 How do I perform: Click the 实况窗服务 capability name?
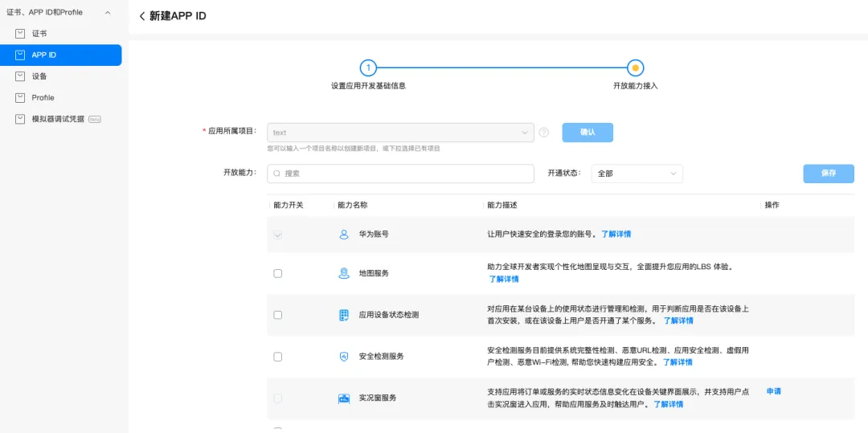click(x=378, y=398)
